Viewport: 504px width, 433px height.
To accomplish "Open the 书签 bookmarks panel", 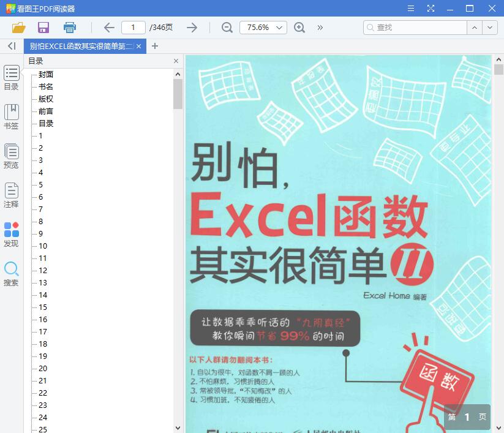I will [11, 117].
